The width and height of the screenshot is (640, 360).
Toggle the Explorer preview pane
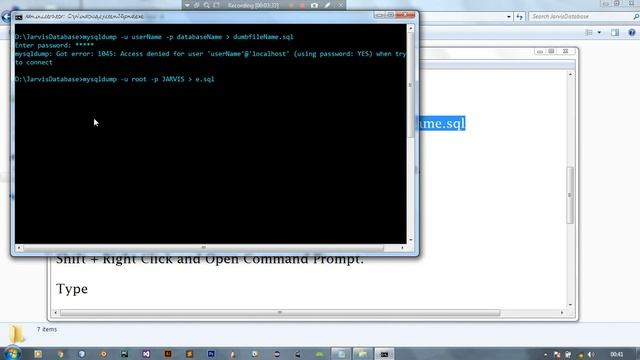point(615,33)
